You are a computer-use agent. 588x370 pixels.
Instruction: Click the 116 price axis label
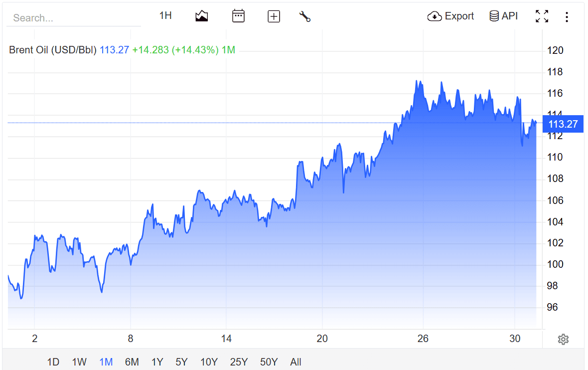[555, 93]
